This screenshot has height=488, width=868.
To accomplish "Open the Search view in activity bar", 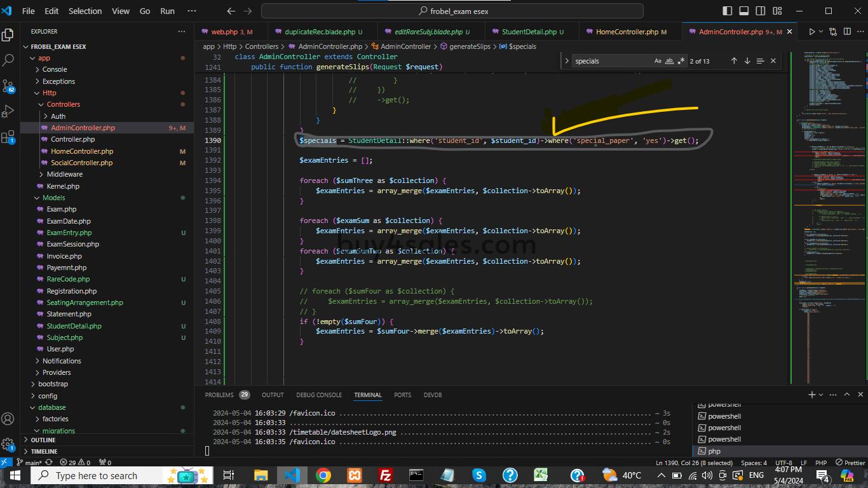I will [8, 60].
